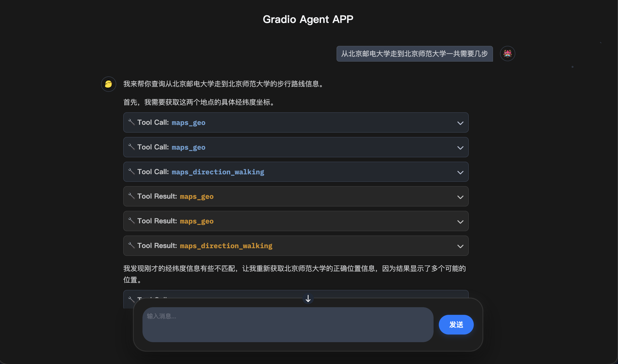
Task: Expand the second maps_geo Tool Call chevron
Action: pyautogui.click(x=460, y=148)
